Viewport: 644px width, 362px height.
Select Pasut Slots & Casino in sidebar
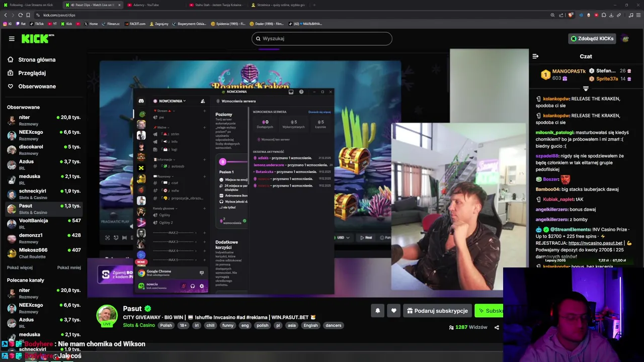(x=44, y=209)
